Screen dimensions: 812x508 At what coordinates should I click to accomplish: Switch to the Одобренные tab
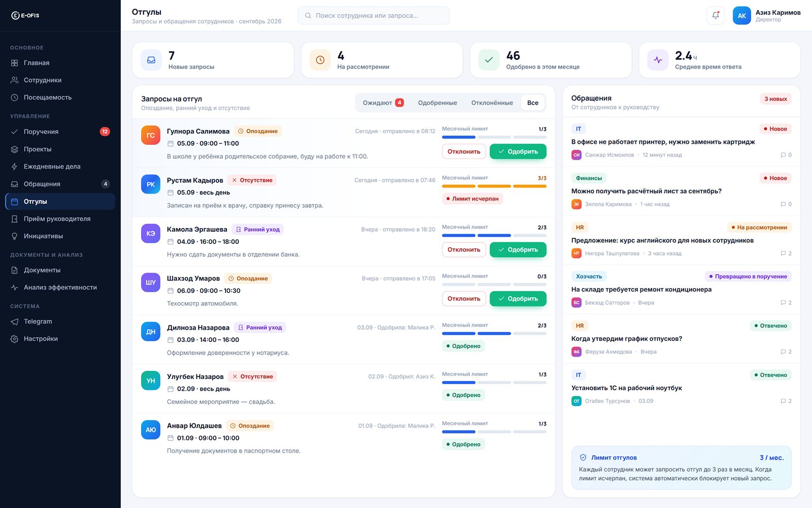[x=437, y=103]
